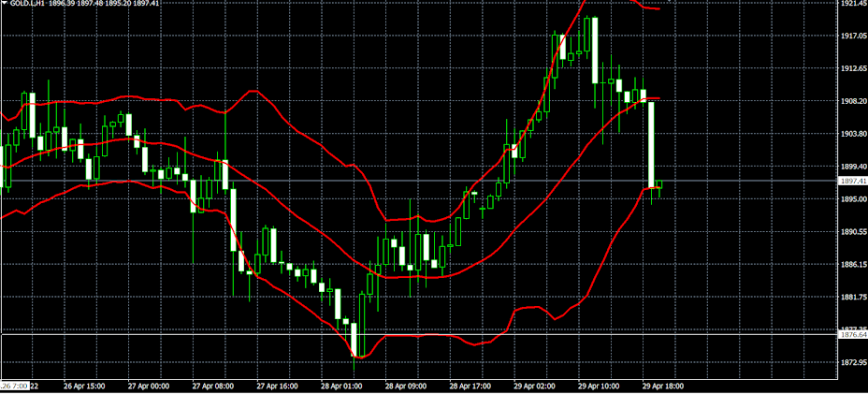Click the 1890.55 price axis label

tap(854, 232)
